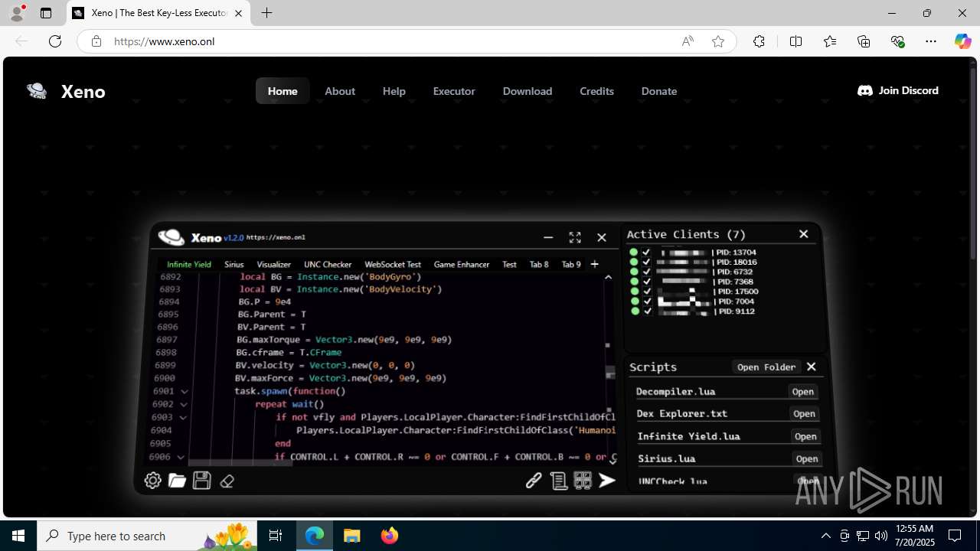
Task: Click the Xeno UFO logo icon
Action: (x=37, y=91)
